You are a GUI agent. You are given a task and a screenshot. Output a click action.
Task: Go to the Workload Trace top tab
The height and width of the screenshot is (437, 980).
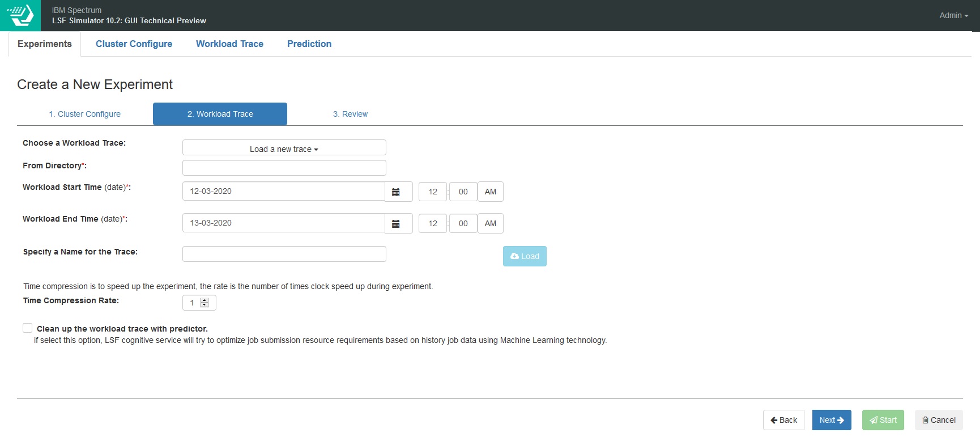coord(229,44)
